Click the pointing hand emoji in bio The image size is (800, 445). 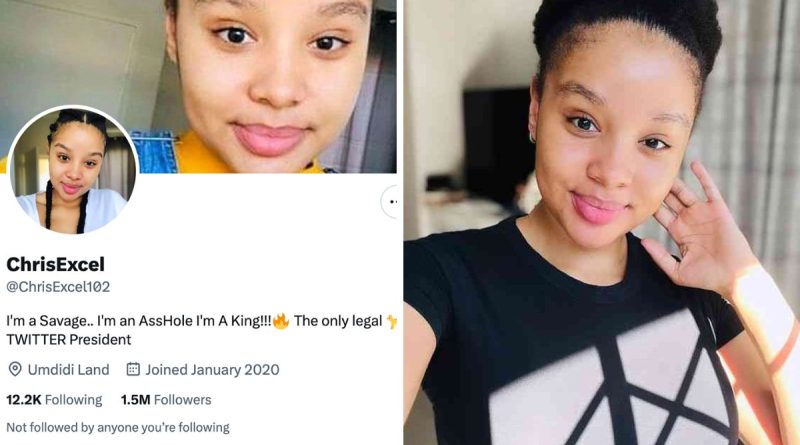click(x=392, y=322)
